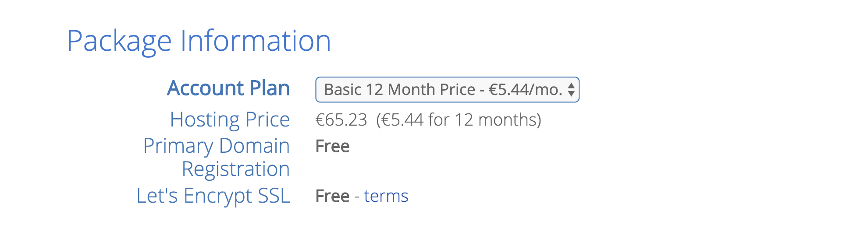Click Free beside Primary Domain Registration
The height and width of the screenshot is (246, 868).
coord(332,146)
